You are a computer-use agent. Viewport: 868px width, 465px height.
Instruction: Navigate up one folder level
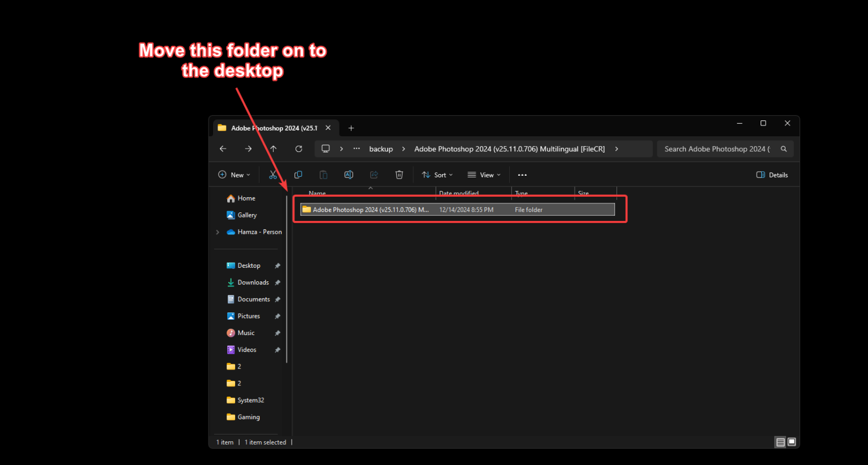click(x=273, y=149)
